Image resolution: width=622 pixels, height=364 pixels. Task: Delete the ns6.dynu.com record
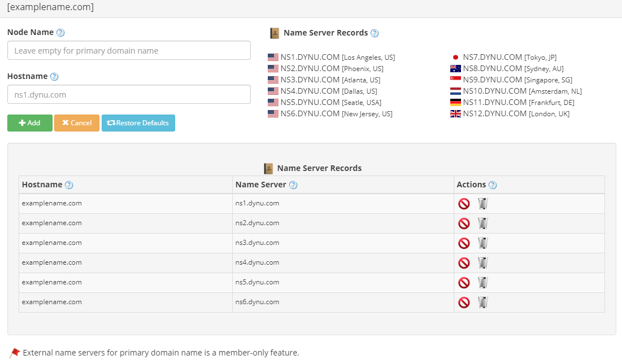[483, 302]
